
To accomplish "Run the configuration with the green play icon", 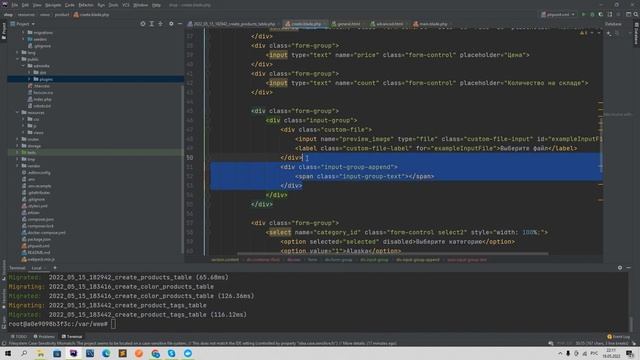I will pos(584,14).
